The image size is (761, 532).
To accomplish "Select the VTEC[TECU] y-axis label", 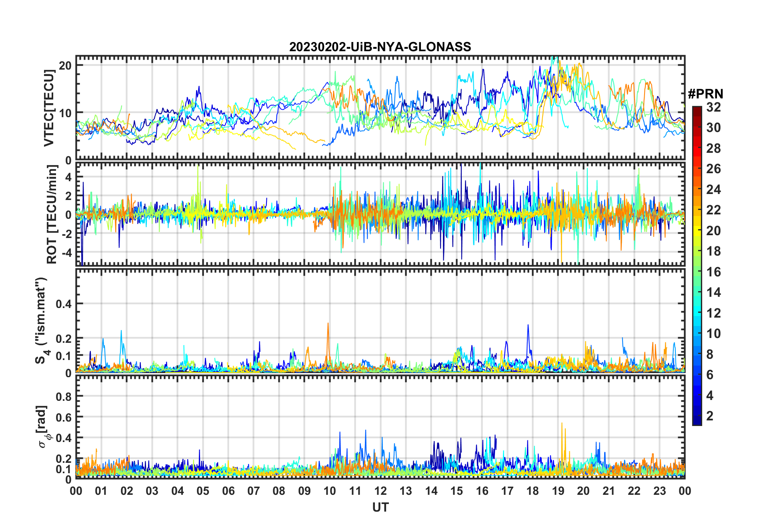I will (x=49, y=108).
